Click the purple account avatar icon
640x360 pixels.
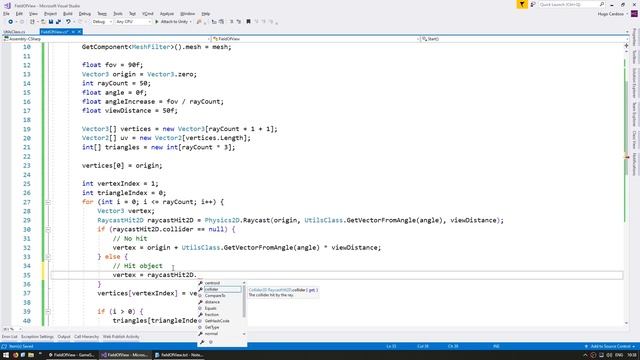click(634, 13)
